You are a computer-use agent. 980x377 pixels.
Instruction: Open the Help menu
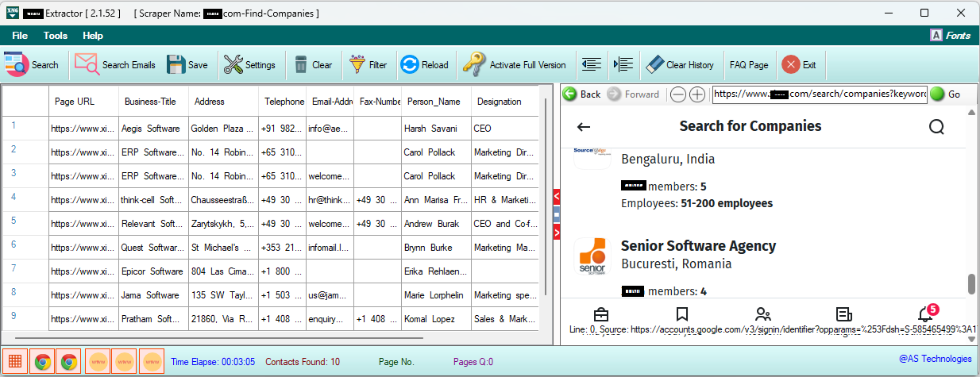[93, 36]
